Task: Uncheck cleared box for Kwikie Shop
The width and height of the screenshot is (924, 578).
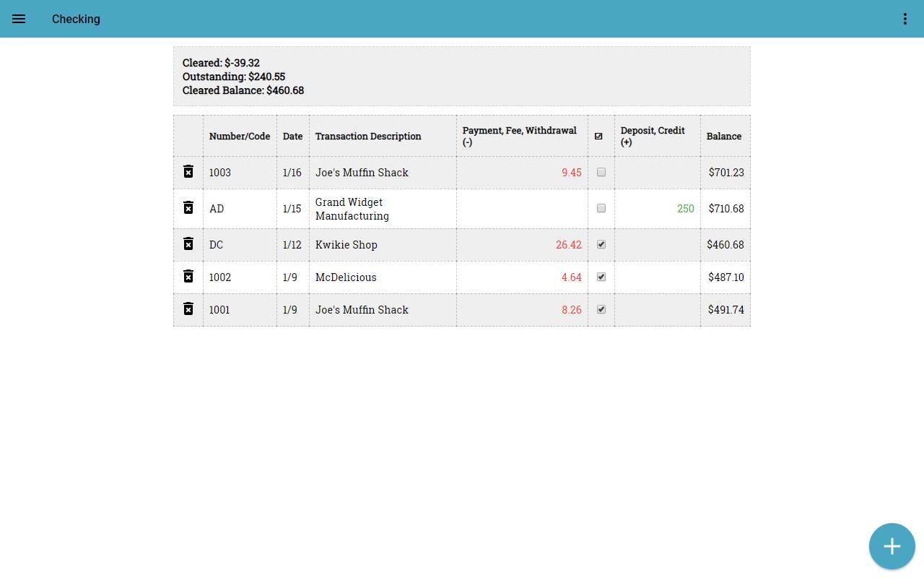Action: tap(601, 245)
